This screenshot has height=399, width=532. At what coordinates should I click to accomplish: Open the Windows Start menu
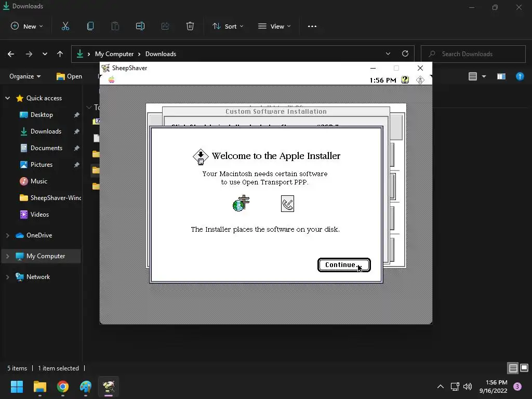coord(17,387)
